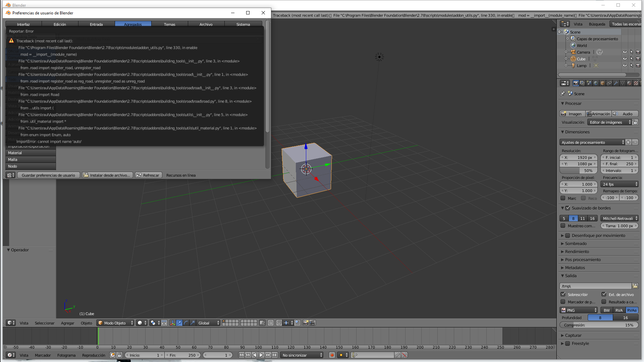Click the Instalar desde archivo button

107,175
